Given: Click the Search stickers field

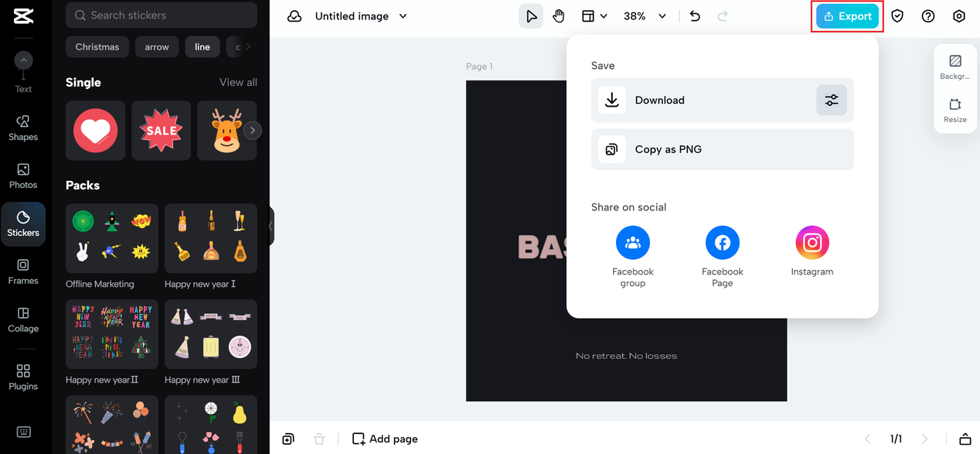Looking at the screenshot, I should 162,15.
